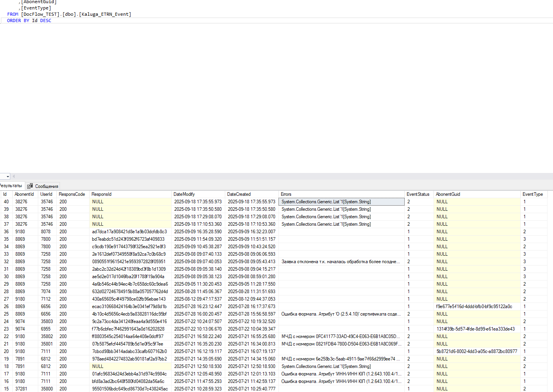Click DateModify 2025-09-08 09:05:38.123
The width and height of the screenshot is (553, 392).
pyautogui.click(x=198, y=277)
